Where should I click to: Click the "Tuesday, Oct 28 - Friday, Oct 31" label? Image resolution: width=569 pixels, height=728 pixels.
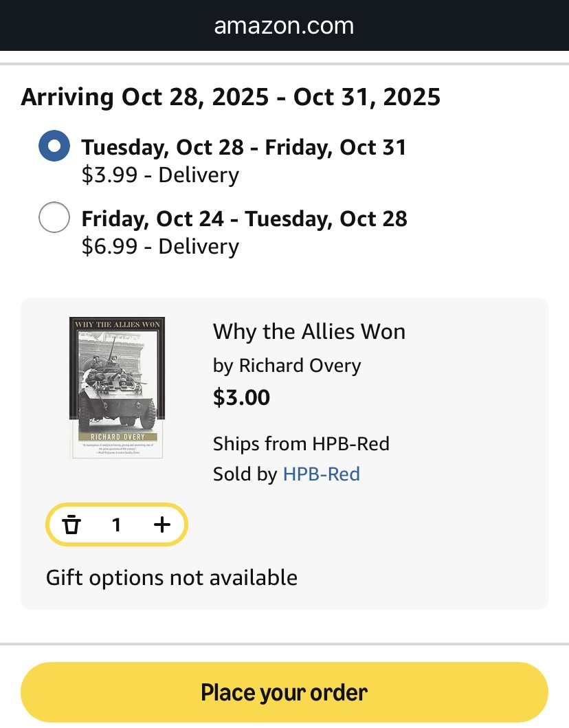pyautogui.click(x=243, y=147)
